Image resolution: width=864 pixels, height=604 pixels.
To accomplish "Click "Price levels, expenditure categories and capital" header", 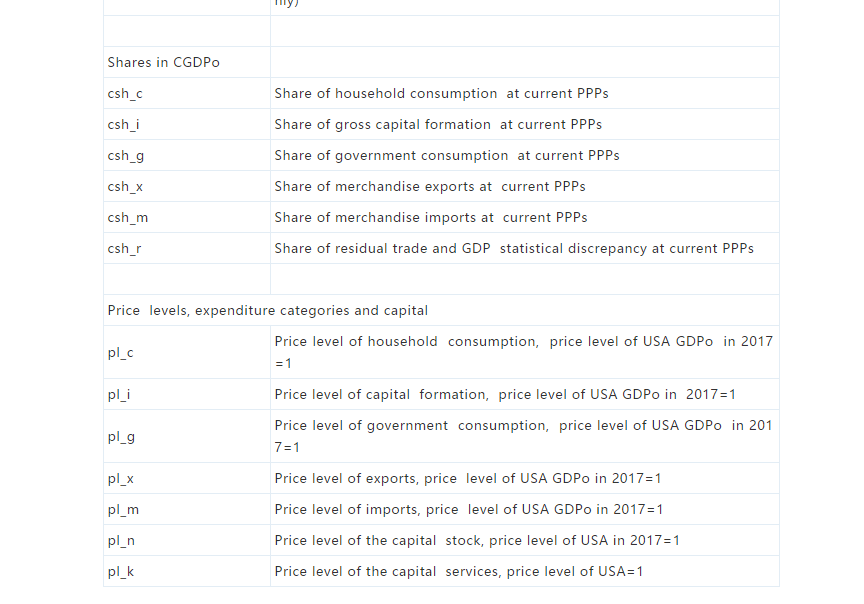I will [268, 310].
